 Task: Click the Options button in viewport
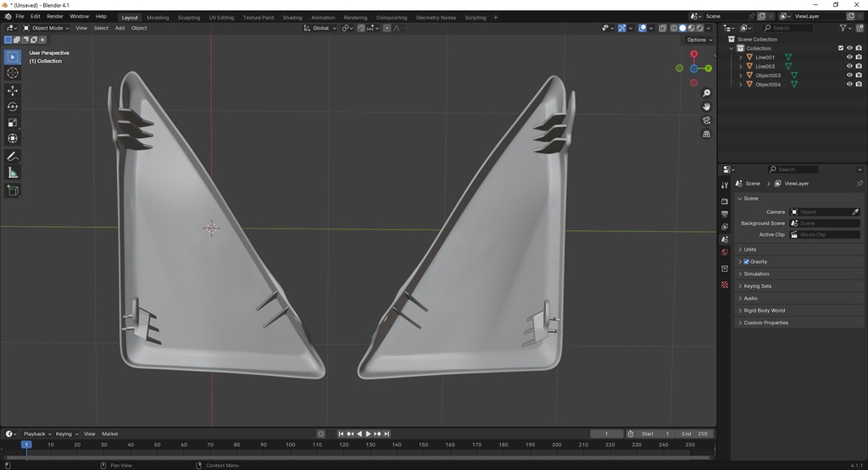pyautogui.click(x=699, y=40)
